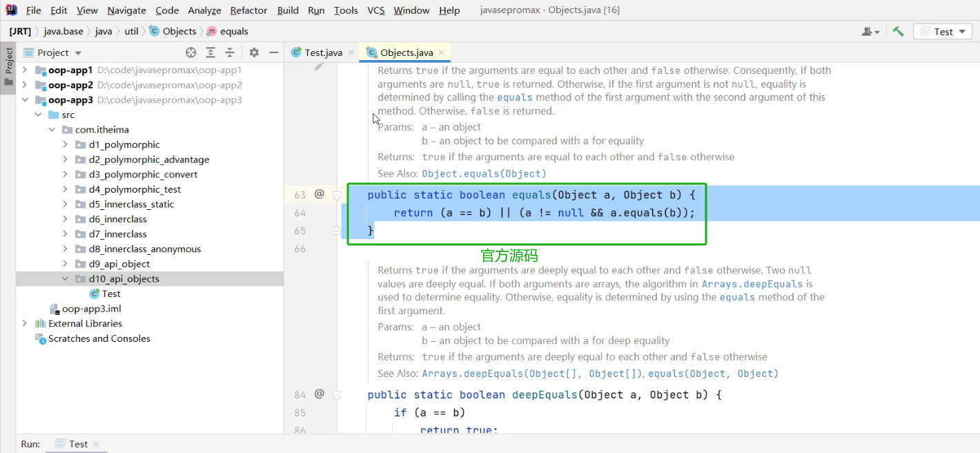This screenshot has height=453, width=980.
Task: Open the Tools menu
Action: pos(346,10)
